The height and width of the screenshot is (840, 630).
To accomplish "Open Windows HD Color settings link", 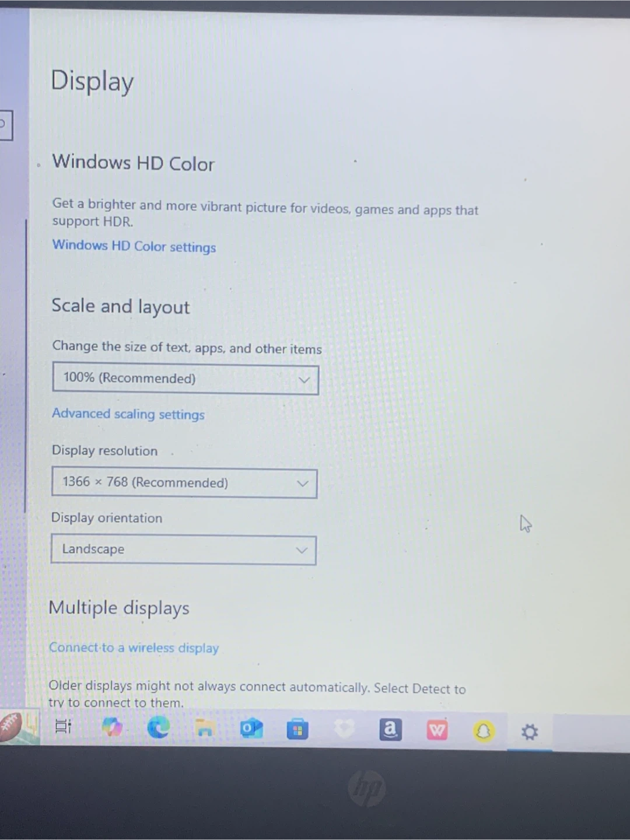I will [134, 246].
